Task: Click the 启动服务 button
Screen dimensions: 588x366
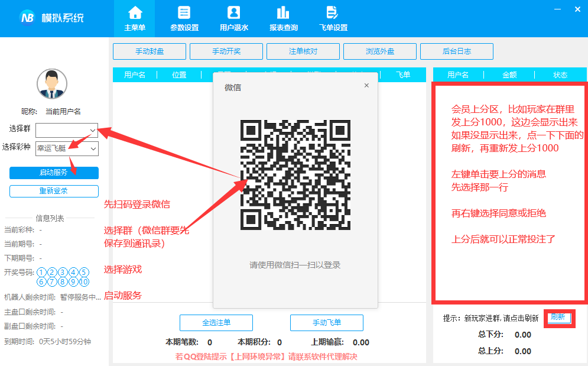Action: point(54,173)
